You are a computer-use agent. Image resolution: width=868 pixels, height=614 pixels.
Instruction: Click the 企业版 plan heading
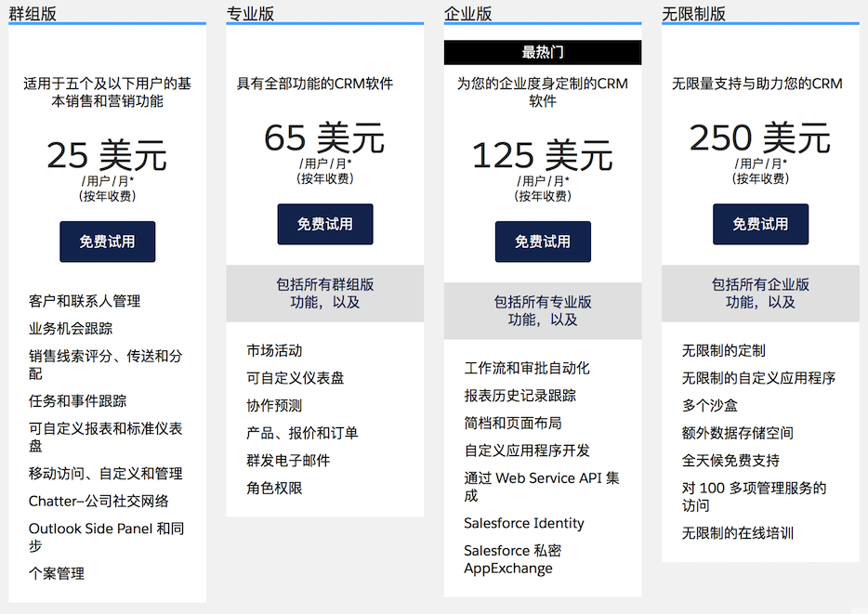(x=468, y=13)
